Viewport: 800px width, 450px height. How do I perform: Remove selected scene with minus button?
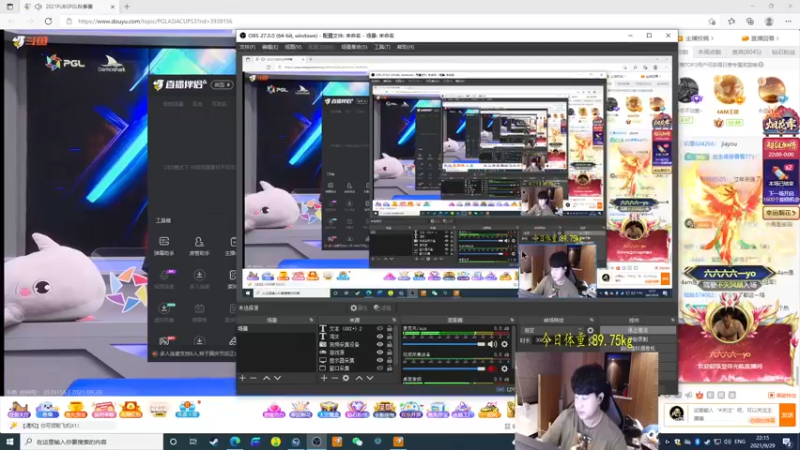click(253, 378)
